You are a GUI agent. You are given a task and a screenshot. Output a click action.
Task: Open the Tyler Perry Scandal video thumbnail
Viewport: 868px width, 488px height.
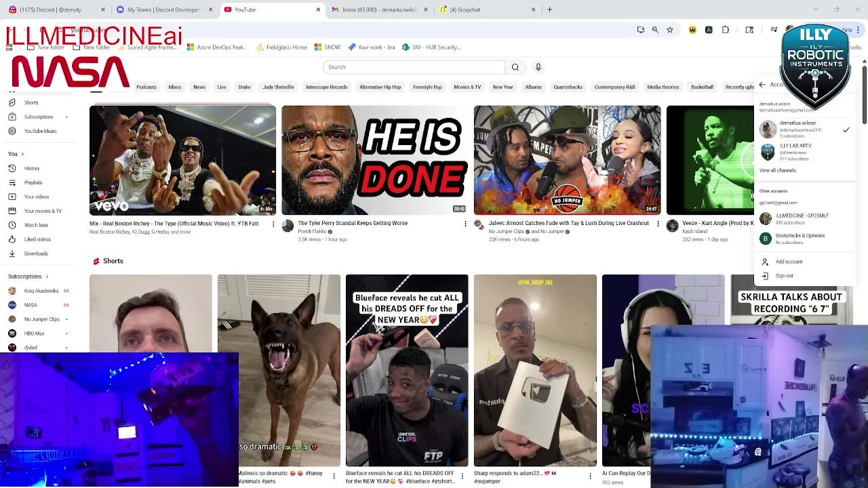coord(374,160)
